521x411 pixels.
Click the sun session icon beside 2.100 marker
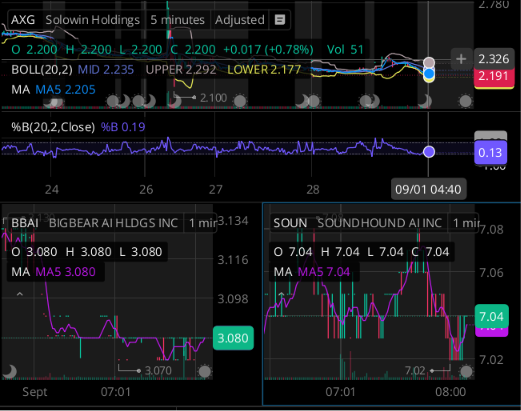[240, 101]
